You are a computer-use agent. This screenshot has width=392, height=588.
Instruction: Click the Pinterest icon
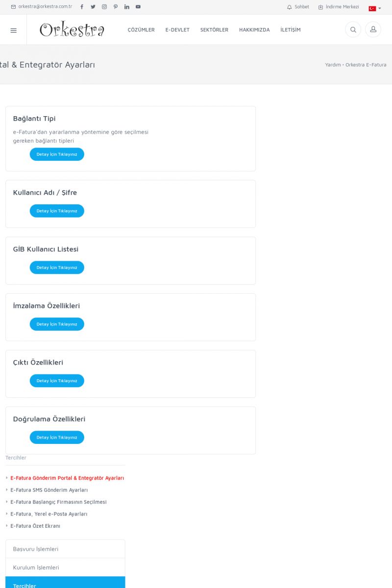click(x=116, y=7)
